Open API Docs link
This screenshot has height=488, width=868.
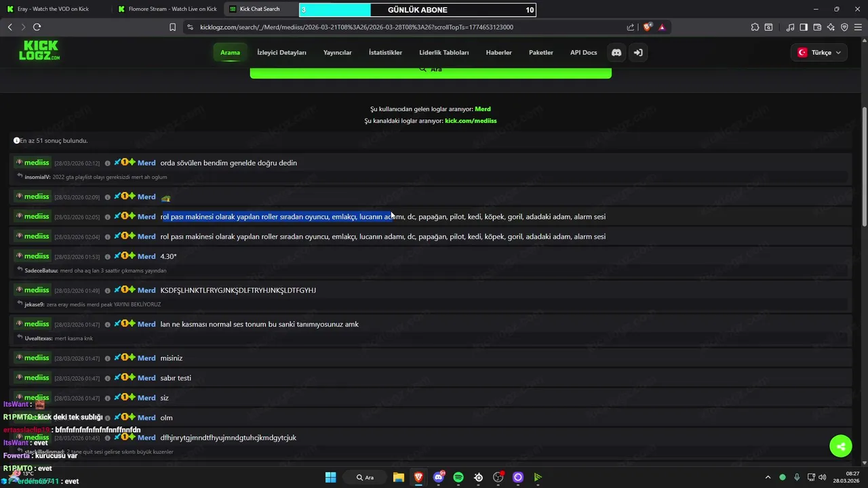point(583,52)
